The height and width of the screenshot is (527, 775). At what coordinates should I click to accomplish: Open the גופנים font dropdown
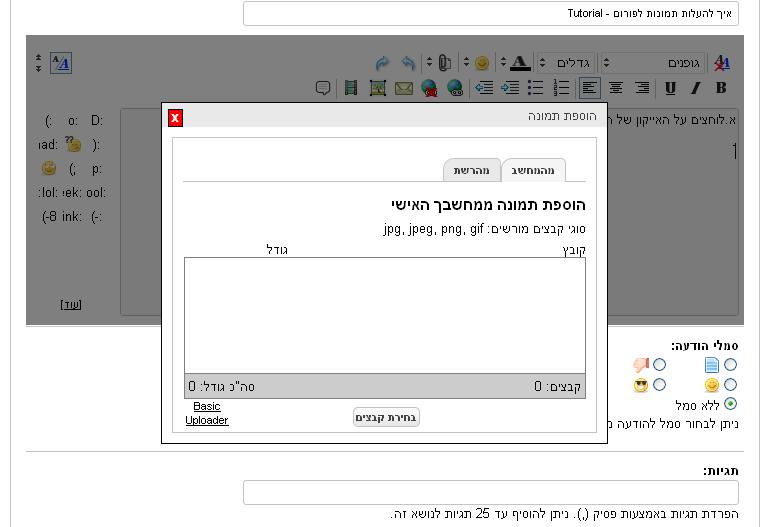655,63
